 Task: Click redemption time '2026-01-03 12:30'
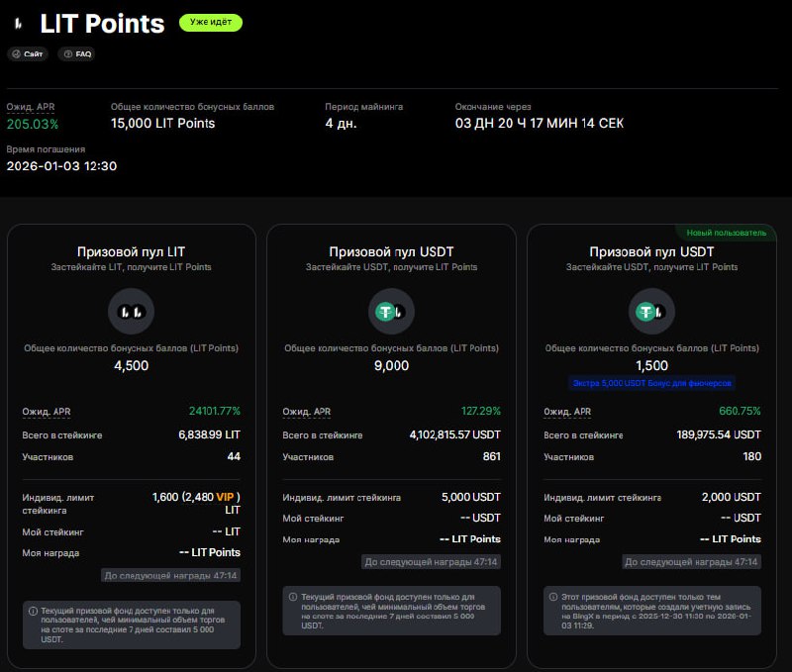pos(61,166)
